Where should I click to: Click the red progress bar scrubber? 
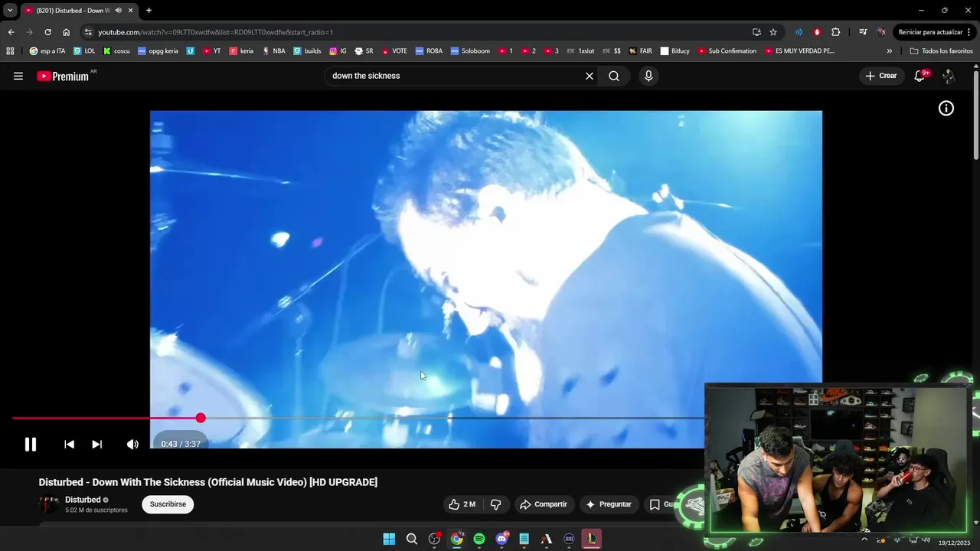(x=201, y=418)
